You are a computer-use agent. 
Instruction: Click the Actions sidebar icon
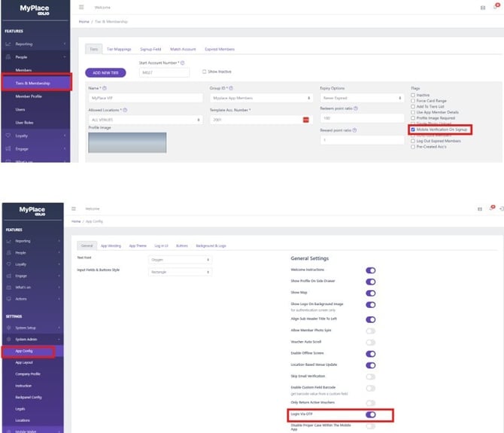(8, 298)
